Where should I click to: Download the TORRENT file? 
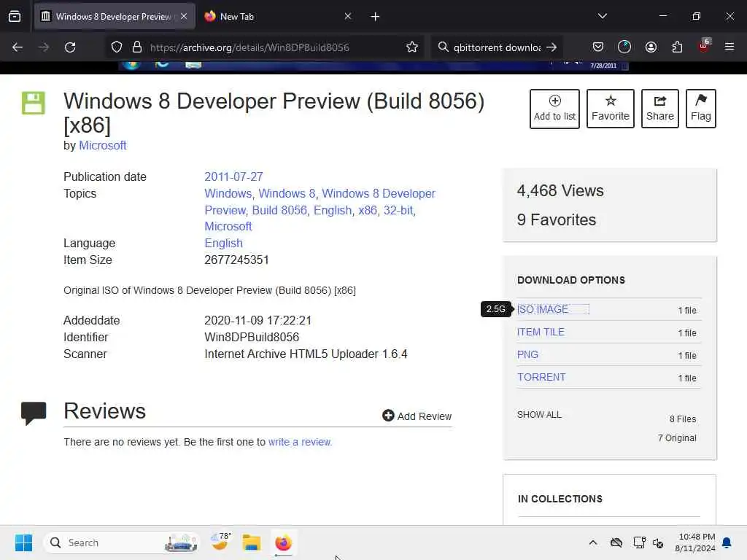[x=542, y=377]
